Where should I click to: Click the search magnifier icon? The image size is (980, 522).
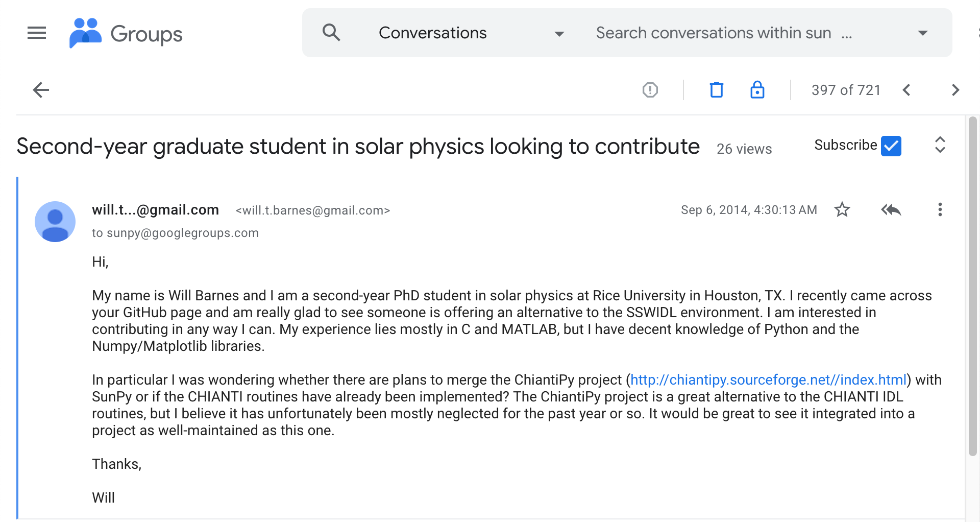click(331, 33)
